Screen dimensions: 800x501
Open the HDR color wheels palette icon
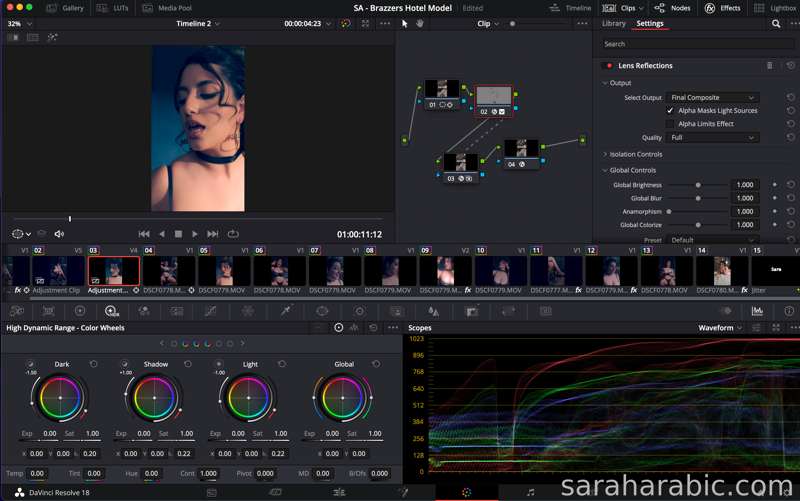point(111,311)
